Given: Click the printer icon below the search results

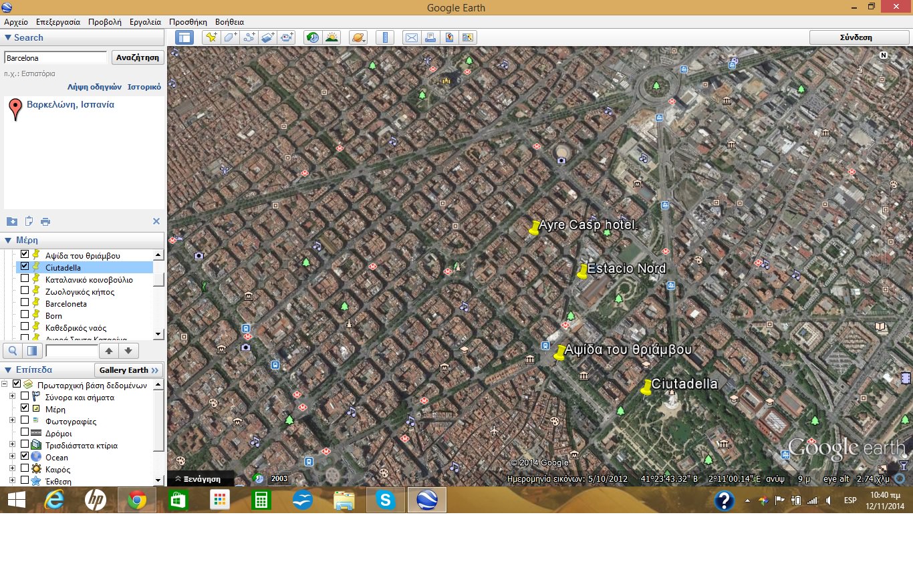Looking at the screenshot, I should [45, 221].
